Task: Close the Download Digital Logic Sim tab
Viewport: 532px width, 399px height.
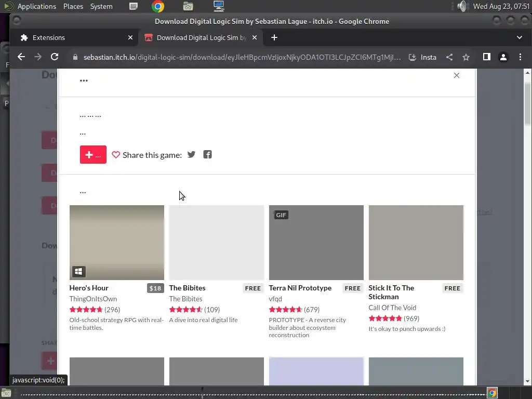Action: [x=255, y=37]
